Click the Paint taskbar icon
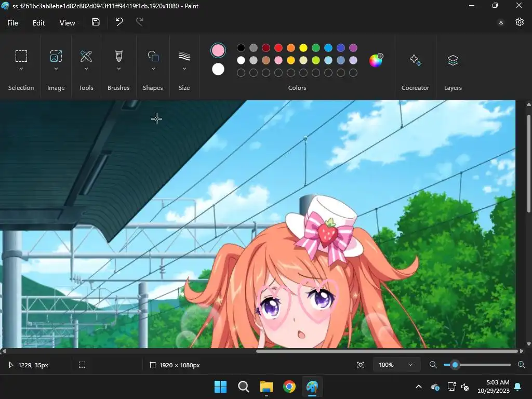This screenshot has width=532, height=399. click(x=312, y=387)
